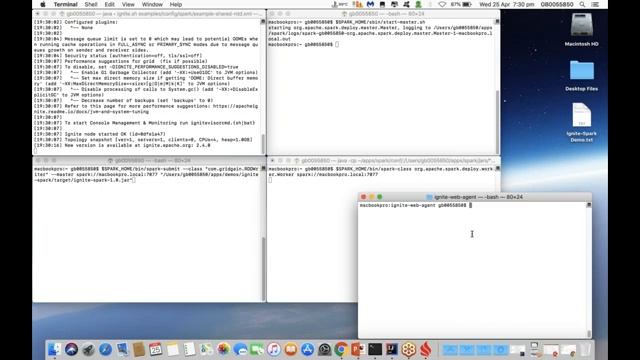This screenshot has width=640, height=360.
Task: Open the FaceTime app in Dock
Action: coord(257,349)
